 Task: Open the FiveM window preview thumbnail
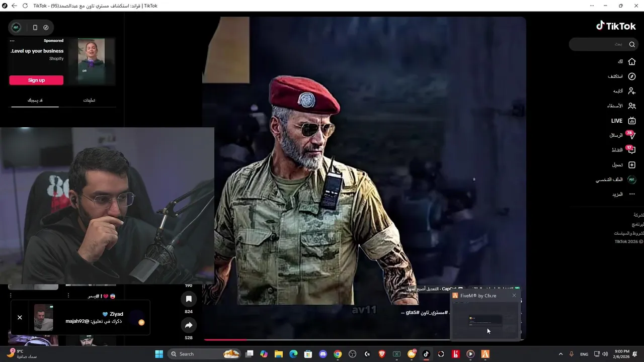point(486,320)
